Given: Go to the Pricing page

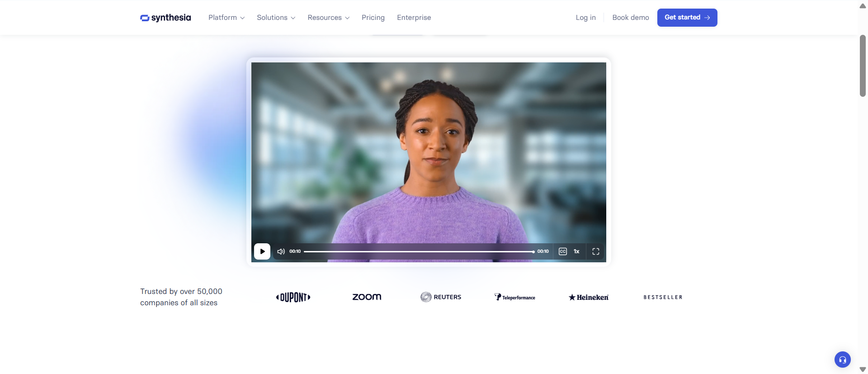Looking at the screenshot, I should 373,18.
